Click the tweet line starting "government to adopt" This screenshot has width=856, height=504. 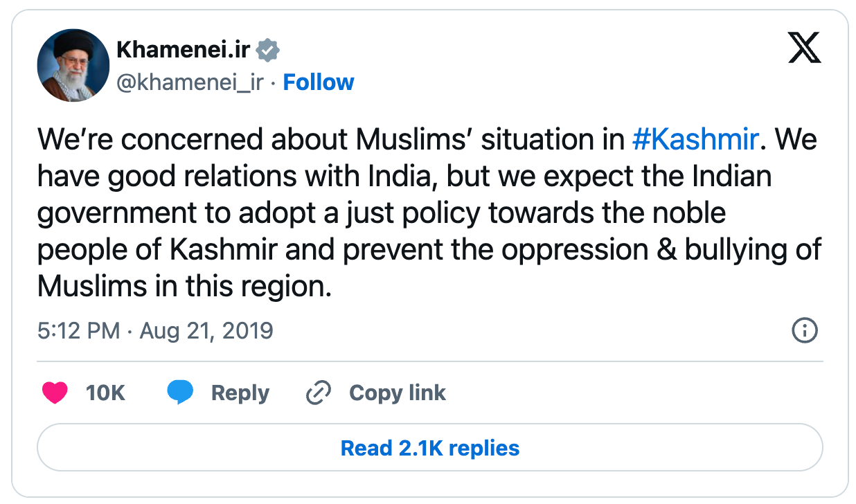pos(381,213)
